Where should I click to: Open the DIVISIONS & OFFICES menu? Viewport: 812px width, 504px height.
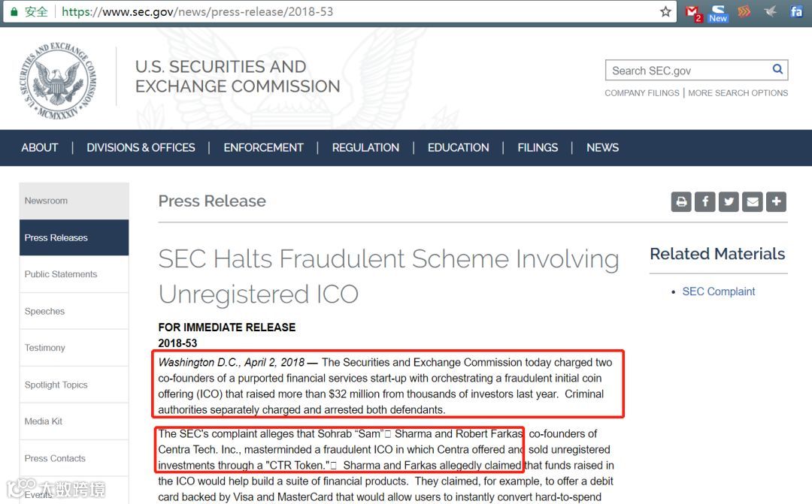(141, 148)
